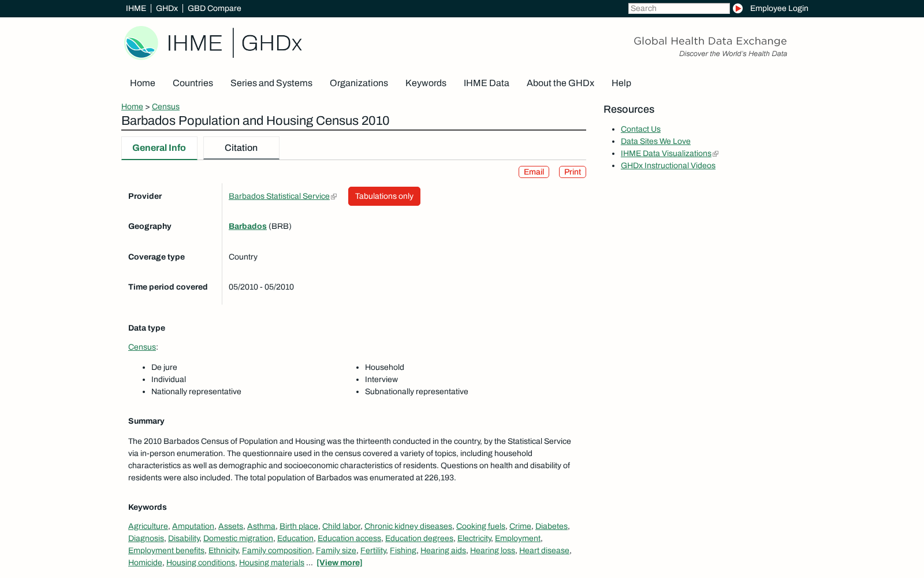The width and height of the screenshot is (924, 578).
Task: Open the Barbados geography link
Action: 247,226
